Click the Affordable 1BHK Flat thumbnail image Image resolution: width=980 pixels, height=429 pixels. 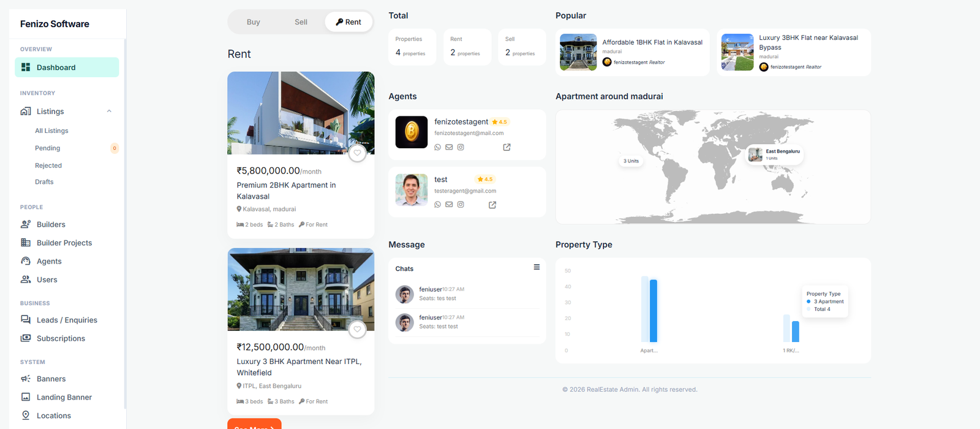(578, 52)
